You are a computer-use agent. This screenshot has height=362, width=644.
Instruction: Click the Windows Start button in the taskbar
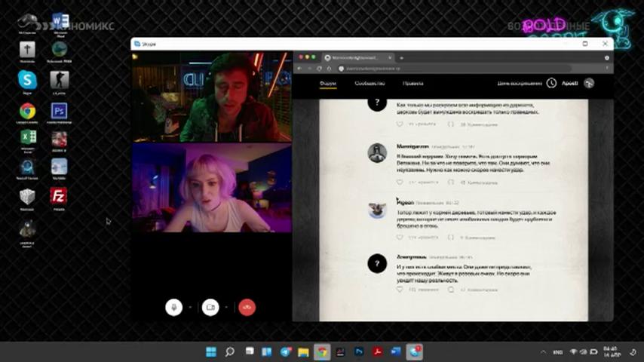(211, 351)
